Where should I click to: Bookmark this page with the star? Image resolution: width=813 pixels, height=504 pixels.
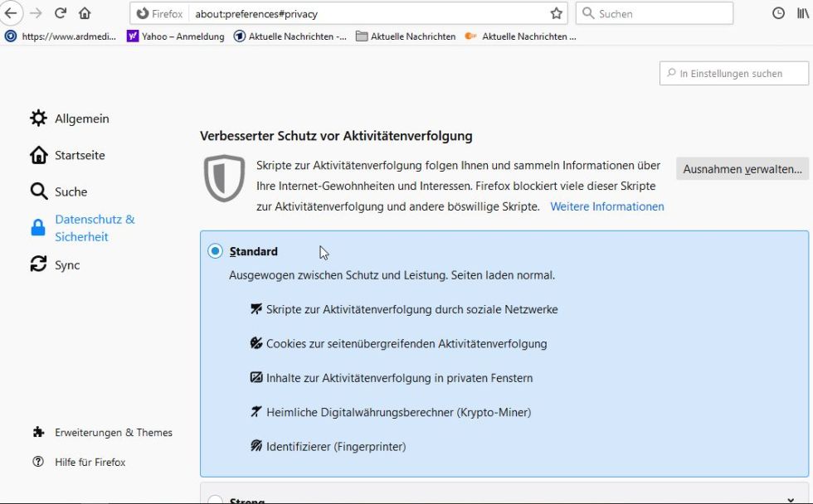(556, 13)
